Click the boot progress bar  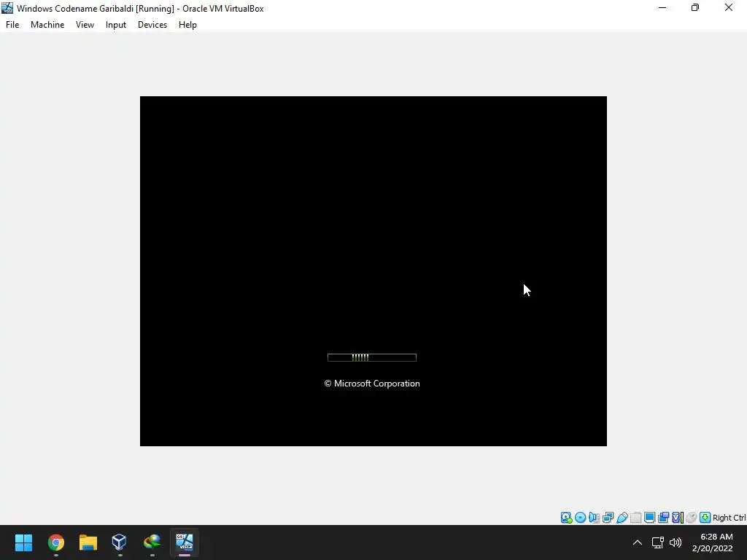click(x=372, y=357)
